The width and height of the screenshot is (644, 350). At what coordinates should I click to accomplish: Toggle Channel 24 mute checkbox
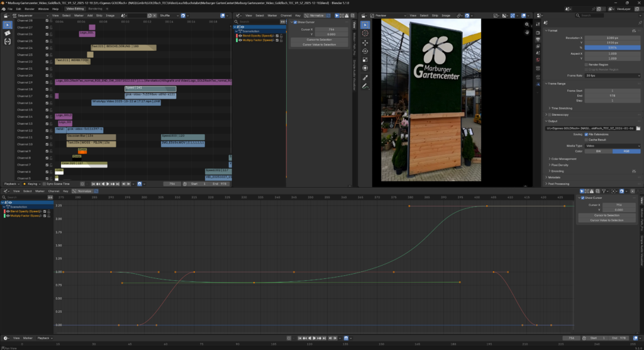click(x=47, y=48)
